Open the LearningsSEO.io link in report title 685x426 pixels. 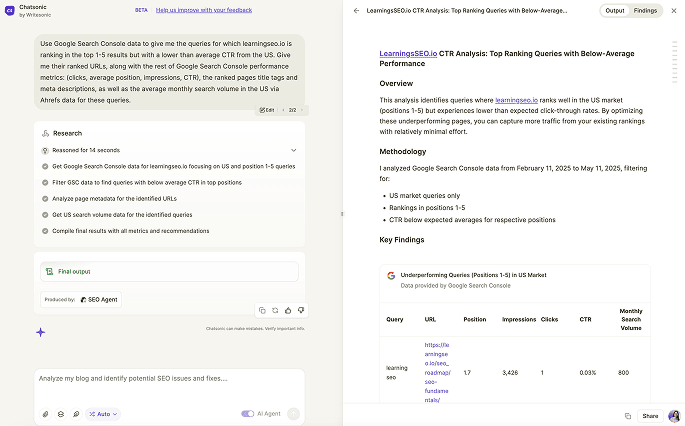coord(408,54)
